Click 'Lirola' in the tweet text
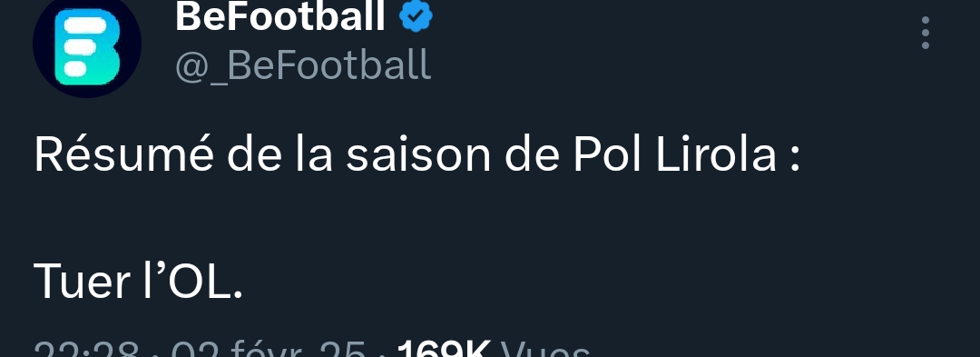 (x=716, y=154)
